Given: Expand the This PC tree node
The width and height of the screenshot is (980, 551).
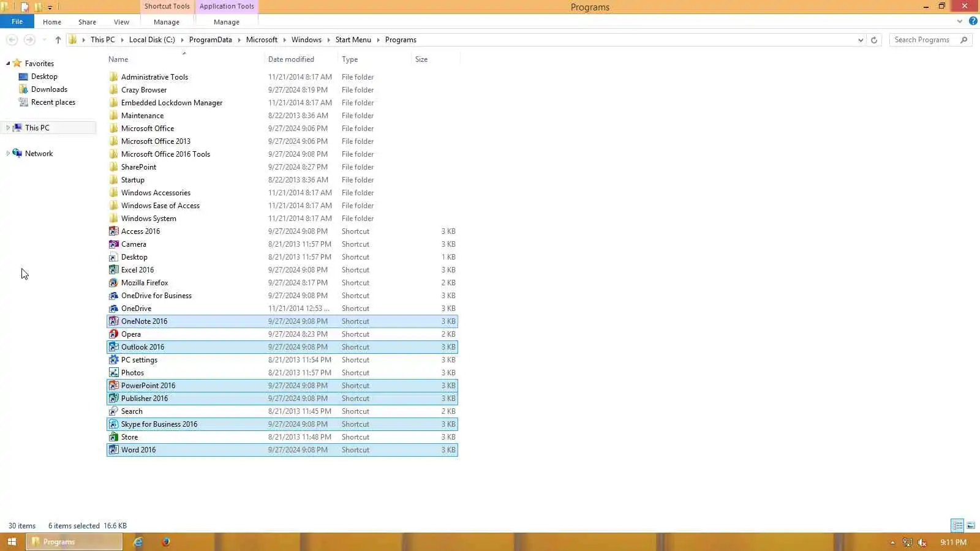Looking at the screenshot, I should pos(8,128).
